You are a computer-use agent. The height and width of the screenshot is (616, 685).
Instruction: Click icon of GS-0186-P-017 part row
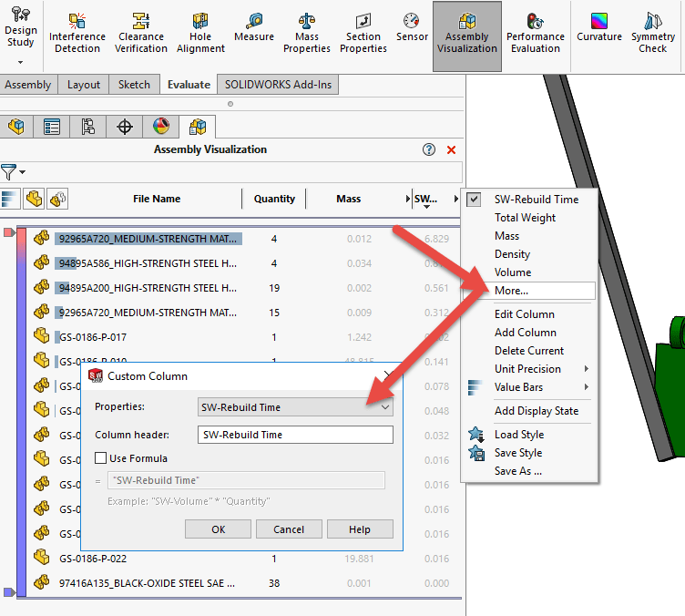(x=42, y=336)
